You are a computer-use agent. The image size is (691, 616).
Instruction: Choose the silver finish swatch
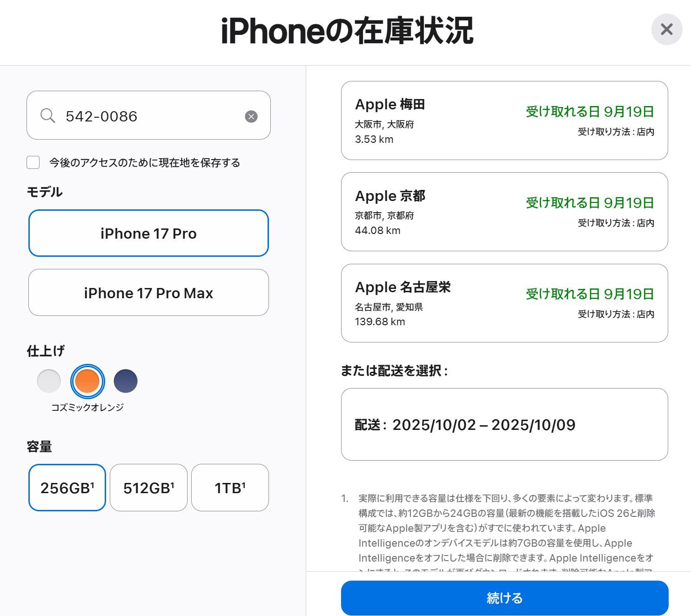(x=49, y=381)
